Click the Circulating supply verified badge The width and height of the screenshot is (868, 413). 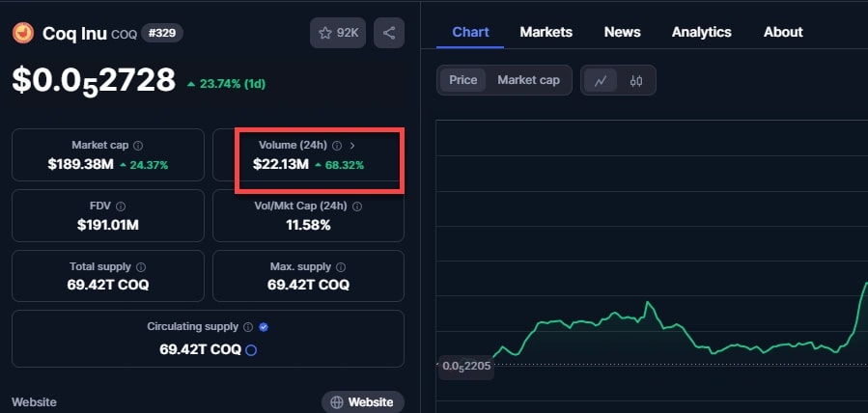pos(264,327)
